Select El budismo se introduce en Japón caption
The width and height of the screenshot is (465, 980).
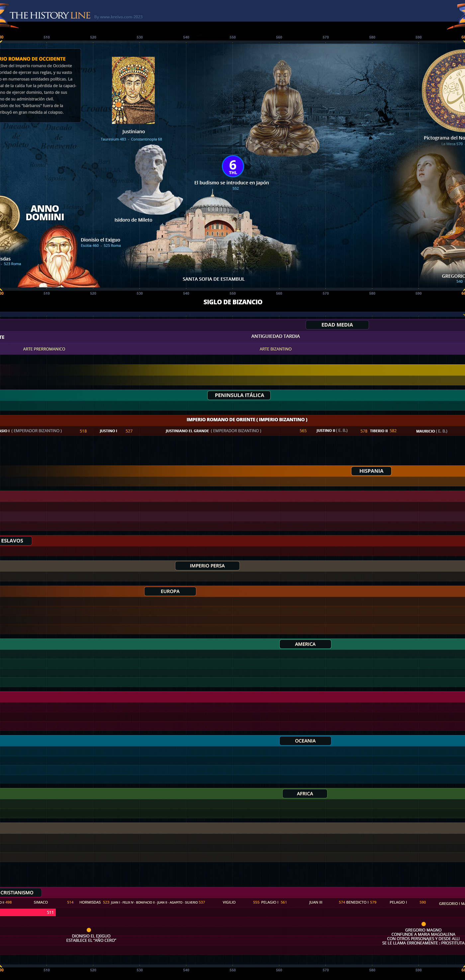[x=232, y=183]
